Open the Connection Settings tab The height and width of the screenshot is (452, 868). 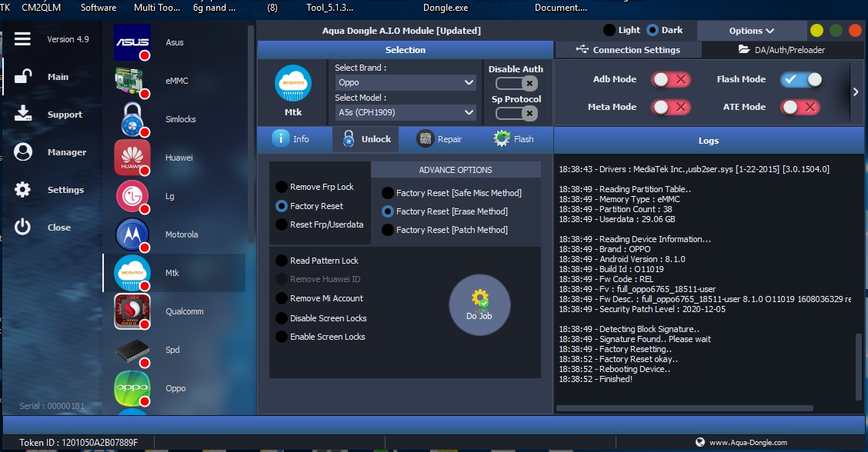(629, 50)
